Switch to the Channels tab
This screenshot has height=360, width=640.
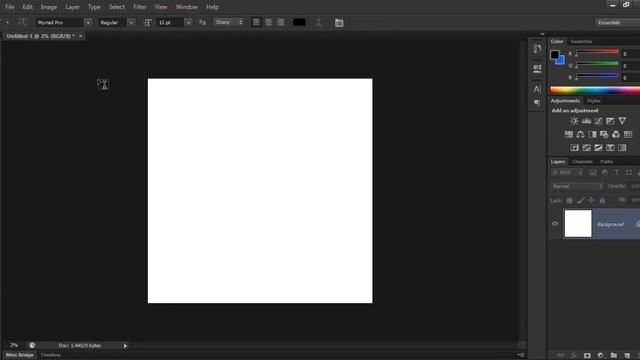point(582,162)
